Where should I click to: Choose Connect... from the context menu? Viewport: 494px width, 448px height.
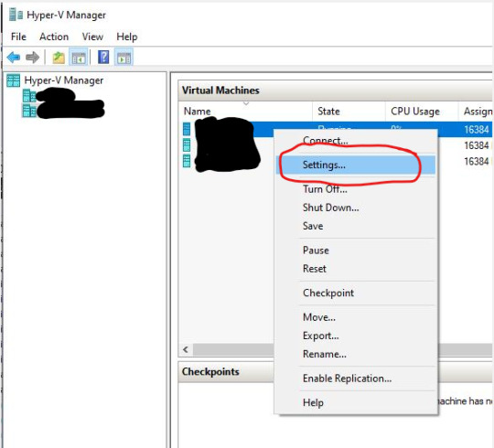pyautogui.click(x=356, y=141)
